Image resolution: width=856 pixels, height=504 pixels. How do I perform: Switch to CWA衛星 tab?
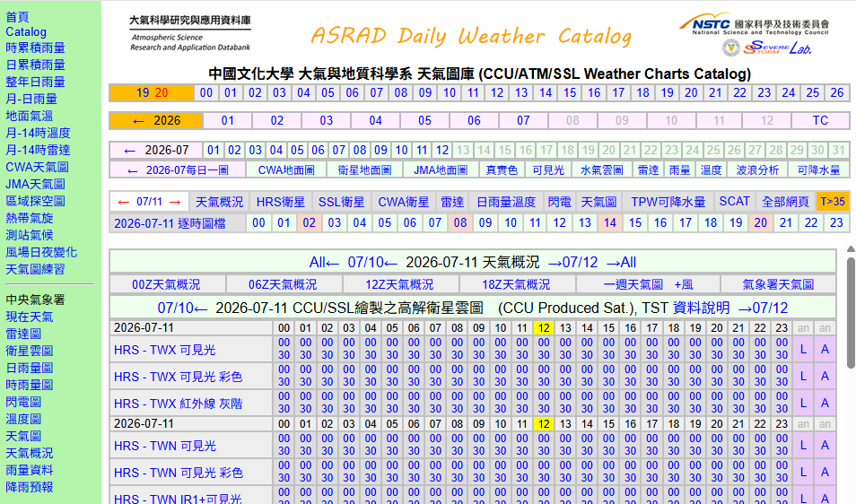[404, 202]
